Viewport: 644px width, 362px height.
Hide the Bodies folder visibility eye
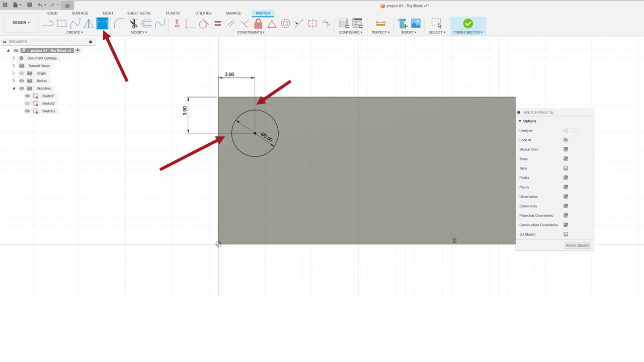coord(22,81)
